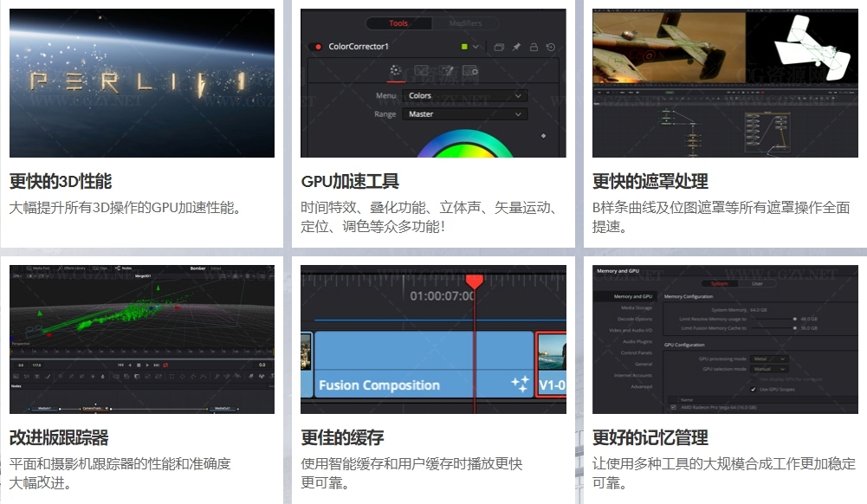Click the sparkle icon on Fusion Composition clip
This screenshot has height=504, width=867.
pyautogui.click(x=520, y=384)
